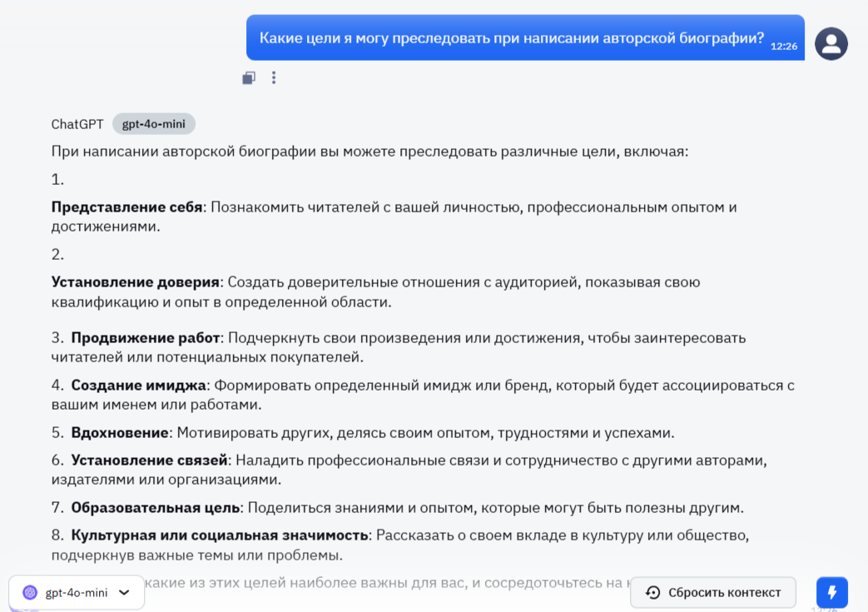Viewport: 868px width, 612px height.
Task: Click the Сбросить контекст button
Action: 713,593
